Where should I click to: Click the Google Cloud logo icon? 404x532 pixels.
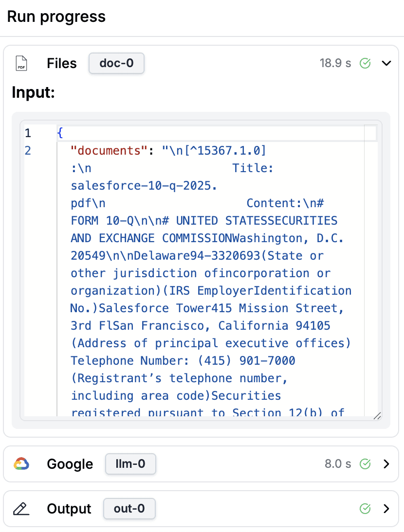coord(21,464)
